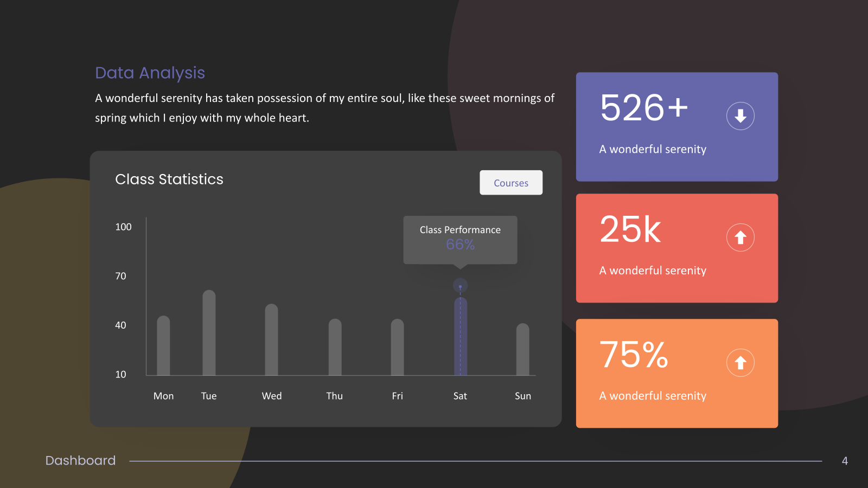Open the Courses button
Image resolution: width=868 pixels, height=488 pixels.
[511, 183]
